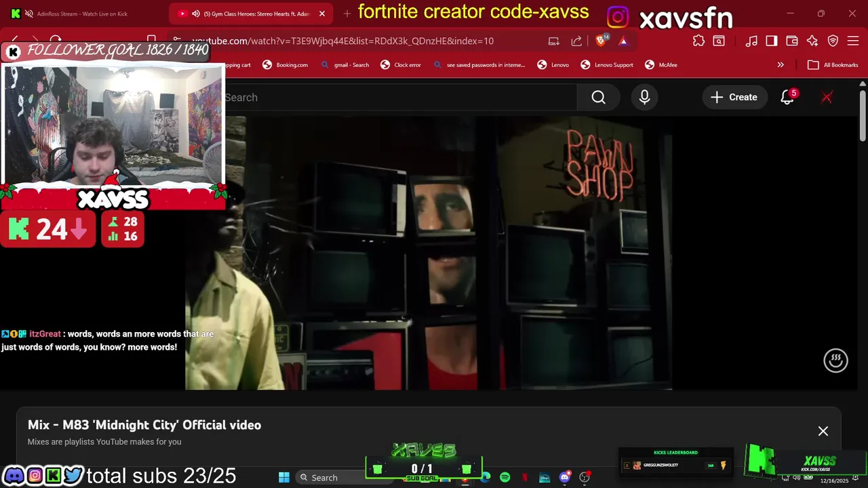The height and width of the screenshot is (488, 868).
Task: Click the Brave Rewards triangle icon
Action: pyautogui.click(x=623, y=41)
